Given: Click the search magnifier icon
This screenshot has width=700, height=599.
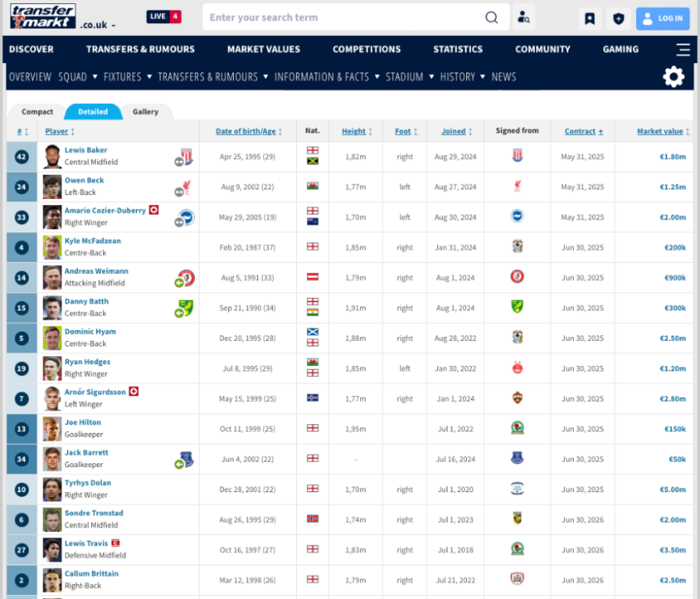Looking at the screenshot, I should pos(492,18).
